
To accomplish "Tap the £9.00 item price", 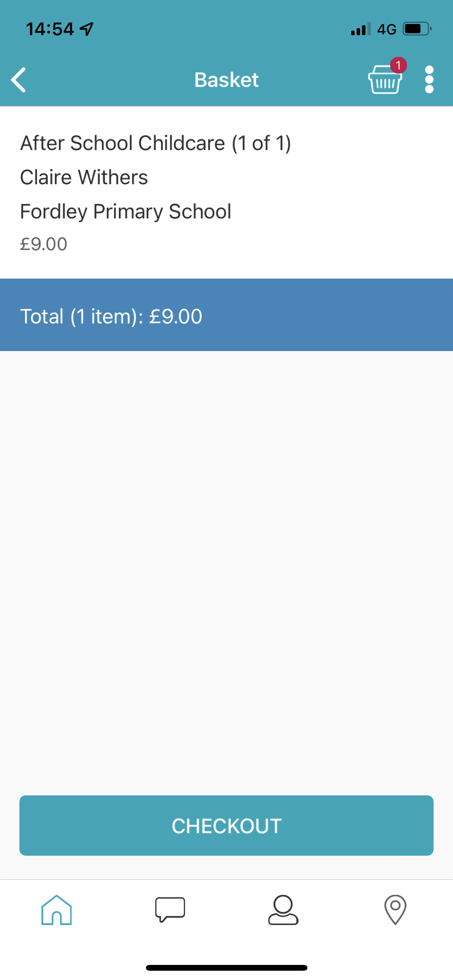I will coord(44,244).
